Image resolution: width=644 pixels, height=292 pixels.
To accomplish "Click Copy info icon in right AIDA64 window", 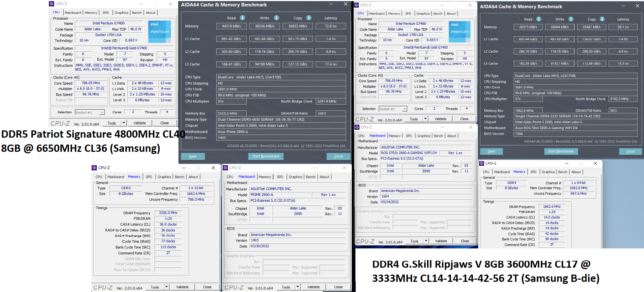I will point(602,19).
